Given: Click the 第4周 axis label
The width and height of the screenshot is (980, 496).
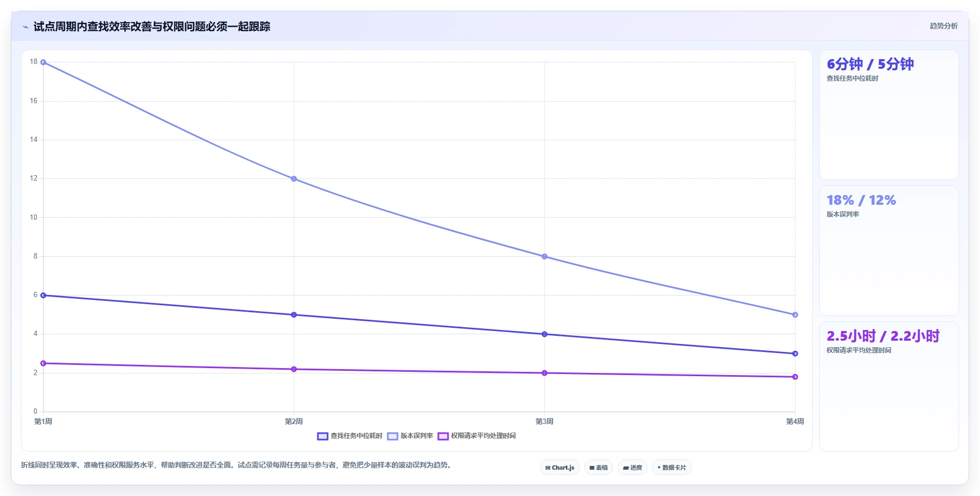Looking at the screenshot, I should point(795,421).
